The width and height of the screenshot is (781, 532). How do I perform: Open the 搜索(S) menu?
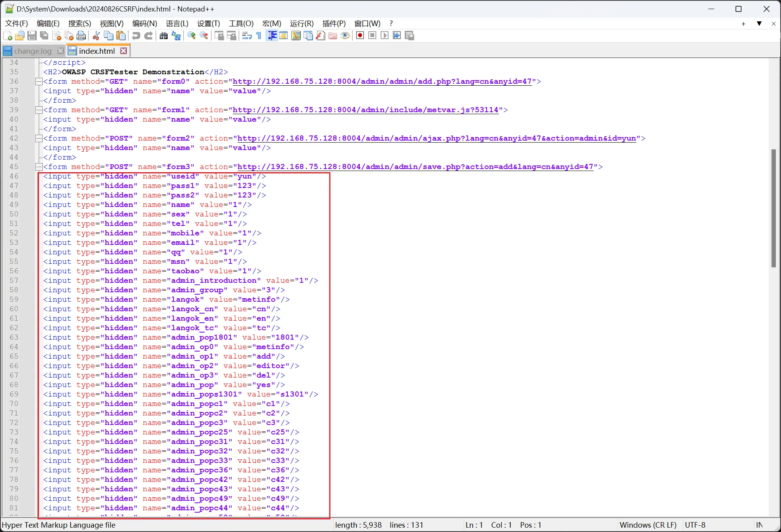click(x=79, y=24)
